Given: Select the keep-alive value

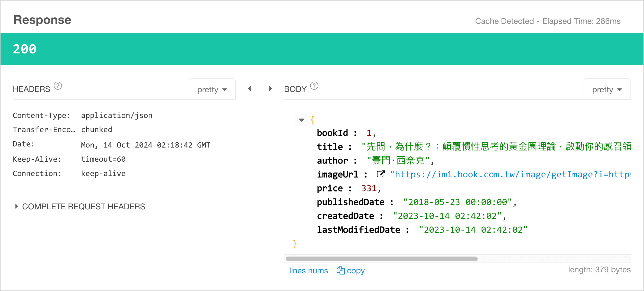Looking at the screenshot, I should pos(103,174).
